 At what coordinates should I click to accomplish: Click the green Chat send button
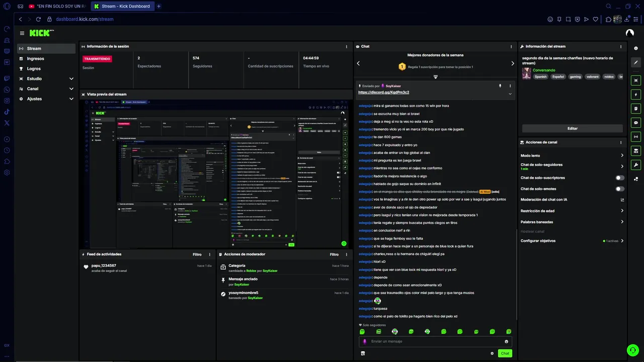tap(505, 353)
